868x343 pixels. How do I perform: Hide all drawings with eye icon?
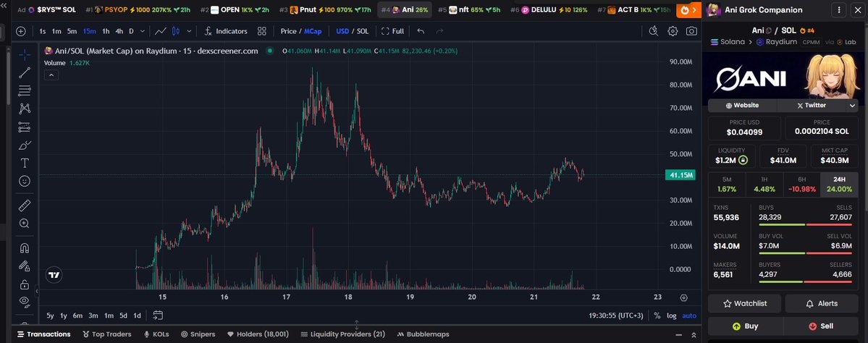point(25,302)
